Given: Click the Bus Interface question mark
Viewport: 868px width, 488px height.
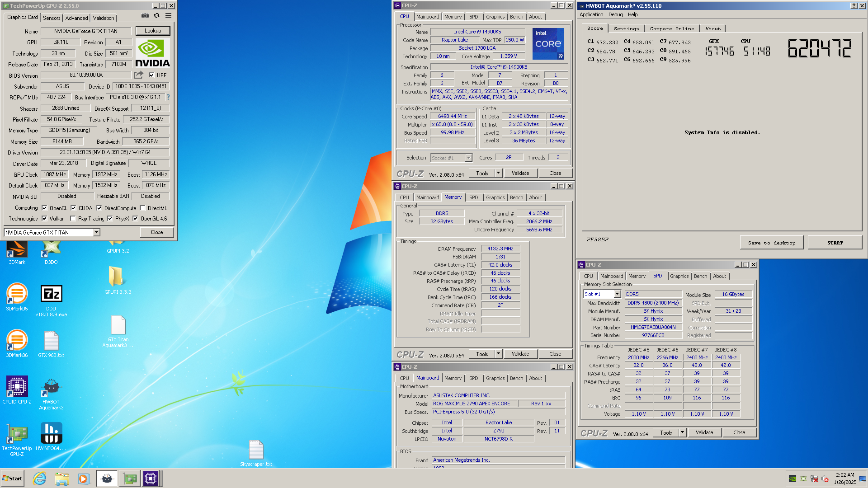Looking at the screenshot, I should point(168,97).
